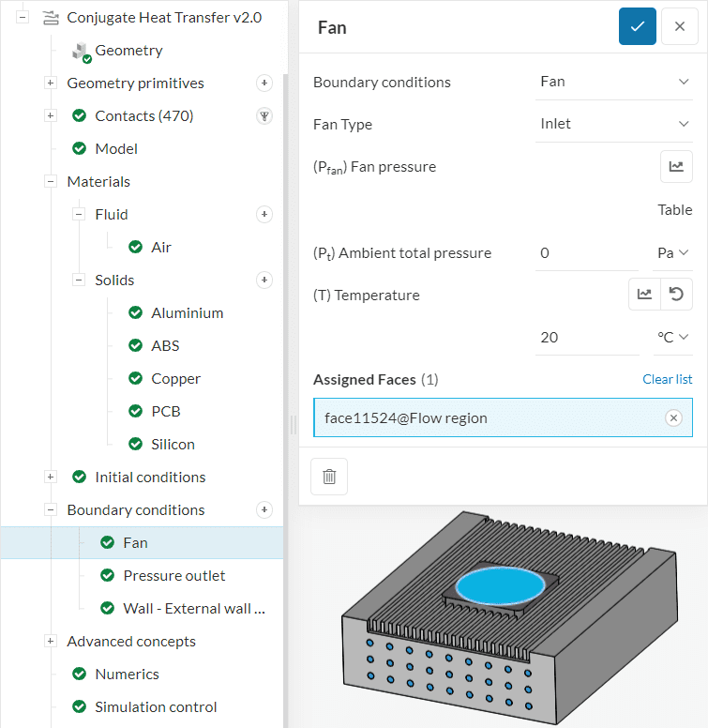708x728 pixels.
Task: Open the Fan Type dropdown
Action: click(x=614, y=124)
